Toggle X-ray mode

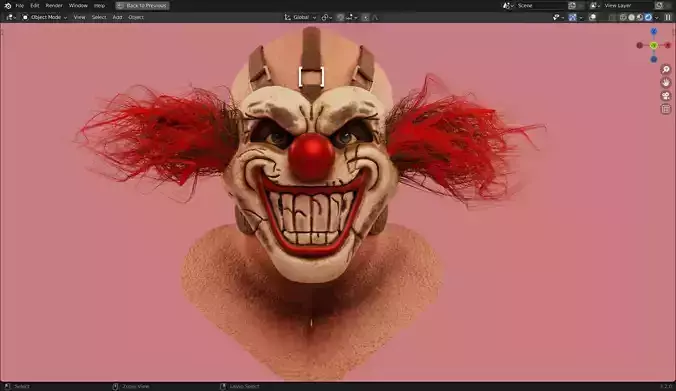tap(612, 17)
